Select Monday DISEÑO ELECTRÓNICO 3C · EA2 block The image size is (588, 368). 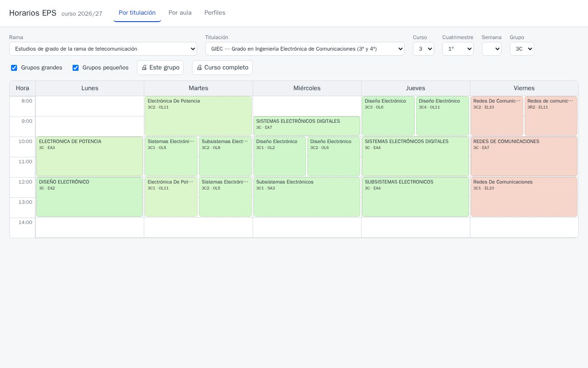pos(90,197)
